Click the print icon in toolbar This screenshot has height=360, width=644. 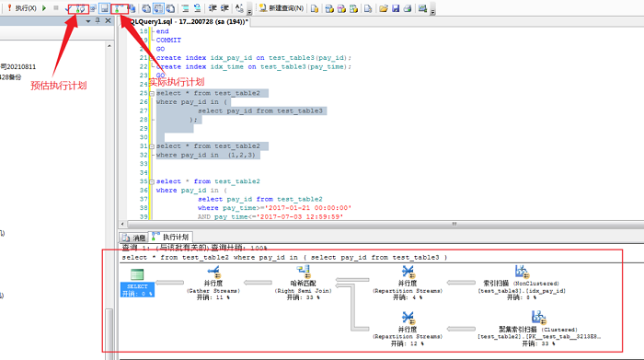coord(408,8)
